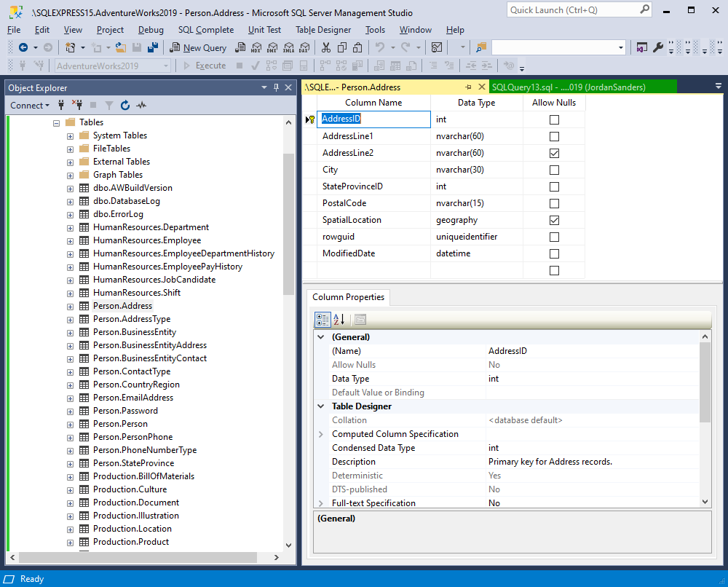
Task: Click the New Project icon
Action: [x=70, y=47]
